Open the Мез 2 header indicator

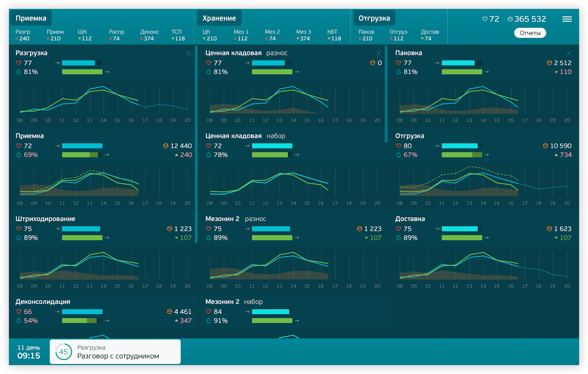click(272, 35)
